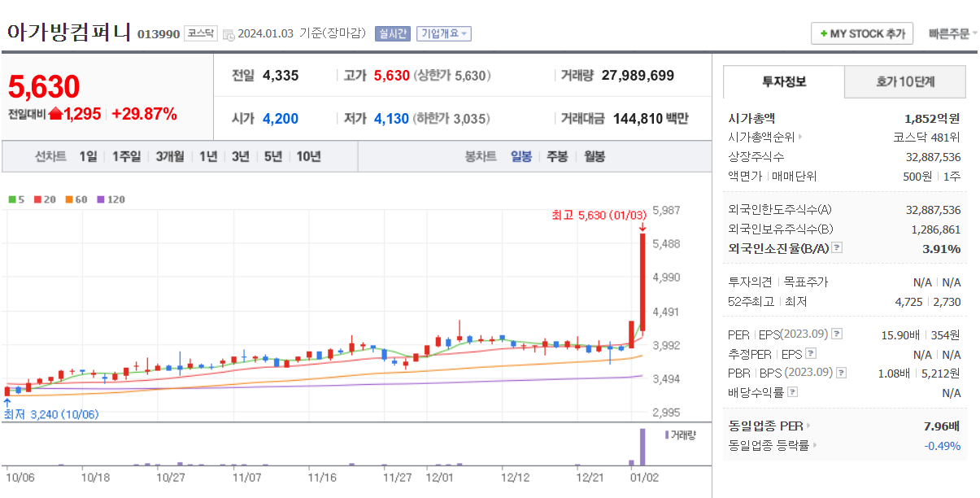The height and width of the screenshot is (498, 980).
Task: Click purple 120-day moving average legend
Action: point(111,199)
